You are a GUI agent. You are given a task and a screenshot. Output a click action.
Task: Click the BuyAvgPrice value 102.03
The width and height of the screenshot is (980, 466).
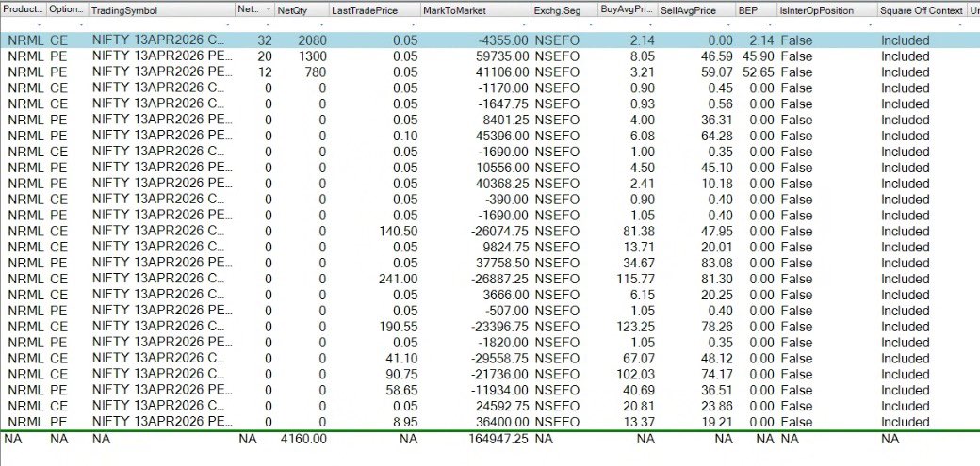636,374
